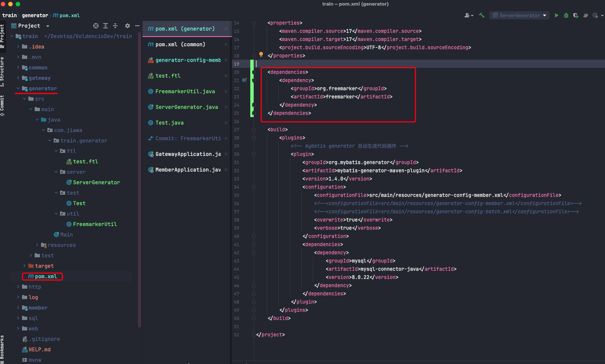Expand the target folder

coord(24,266)
